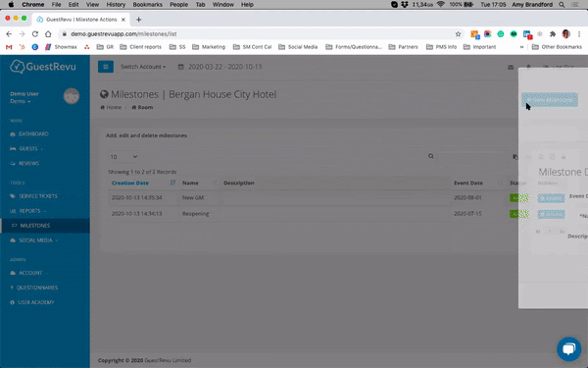Close the GuestRevu browser tab
Screen dimensions: 588x368
click(x=123, y=20)
